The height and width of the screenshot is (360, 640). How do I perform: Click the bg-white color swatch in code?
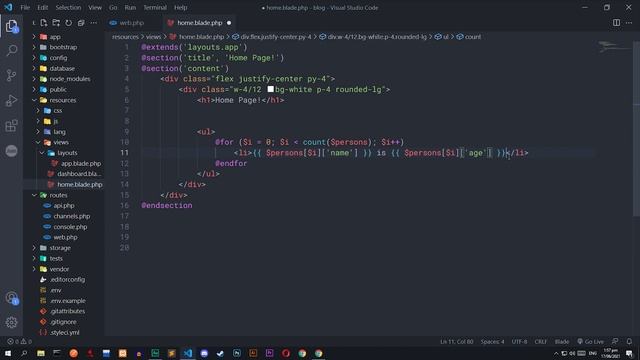point(271,89)
